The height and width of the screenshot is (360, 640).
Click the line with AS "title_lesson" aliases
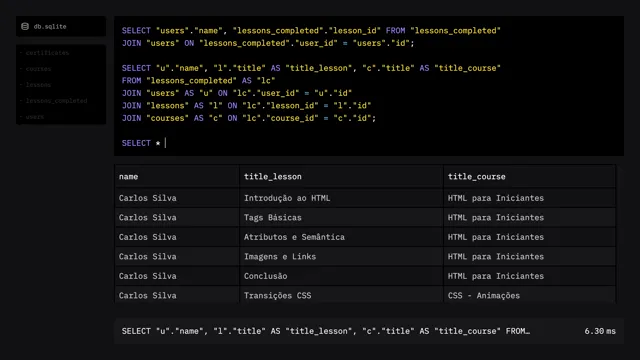click(x=311, y=68)
